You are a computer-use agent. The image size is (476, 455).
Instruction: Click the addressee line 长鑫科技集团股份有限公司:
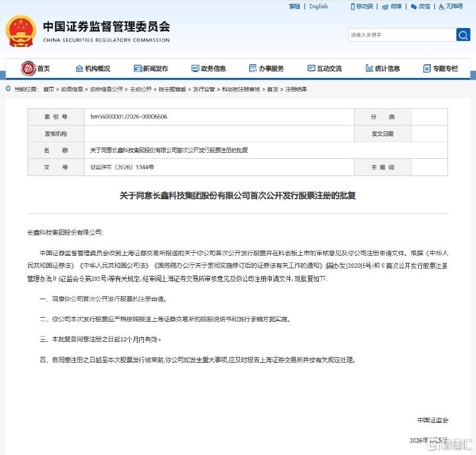point(65,233)
